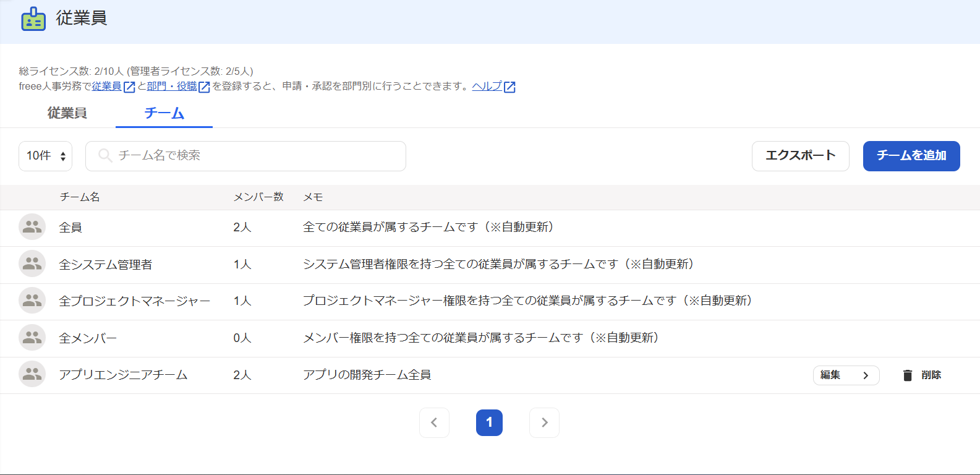Image resolution: width=980 pixels, height=475 pixels.
Task: Click external link icon next to ヘルプ
Action: pos(509,87)
